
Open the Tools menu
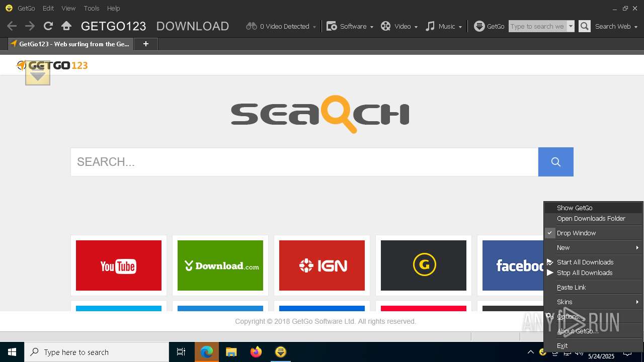click(92, 8)
